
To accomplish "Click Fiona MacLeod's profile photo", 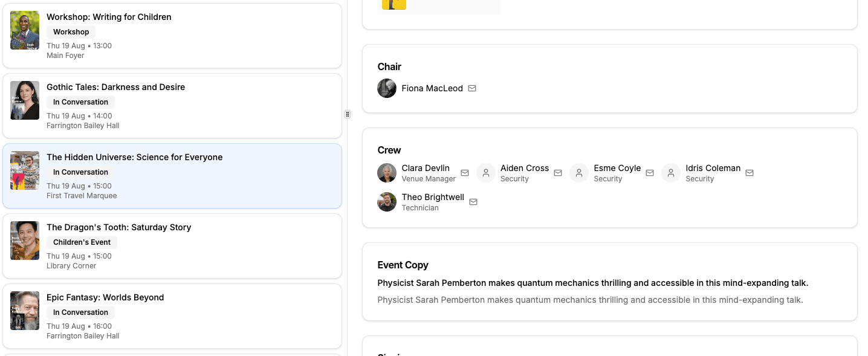I will 387,88.
